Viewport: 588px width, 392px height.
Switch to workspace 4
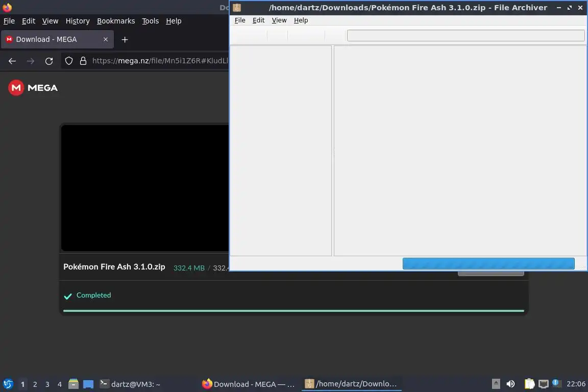(59, 384)
